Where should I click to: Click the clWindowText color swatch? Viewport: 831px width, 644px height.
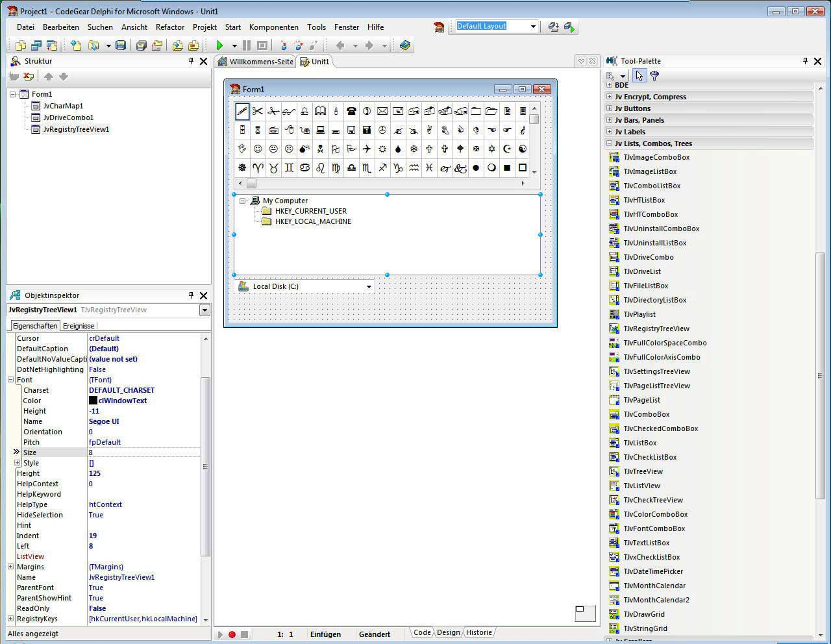[x=93, y=401]
